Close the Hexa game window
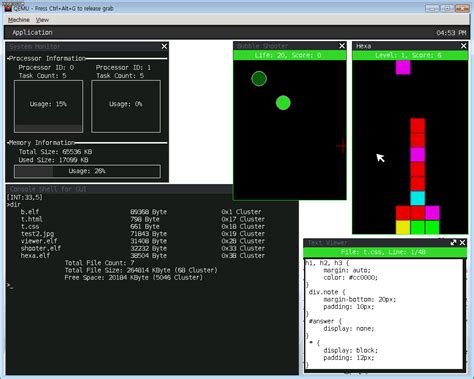Viewport: 474px width, 379px height. pos(464,46)
